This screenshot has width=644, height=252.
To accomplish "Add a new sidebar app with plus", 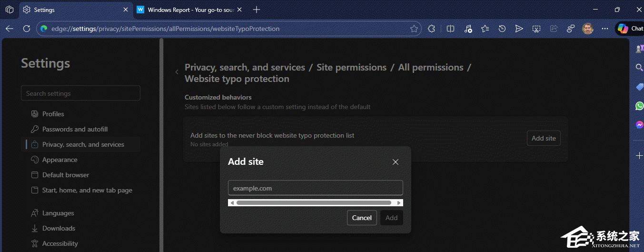I will 639,156.
